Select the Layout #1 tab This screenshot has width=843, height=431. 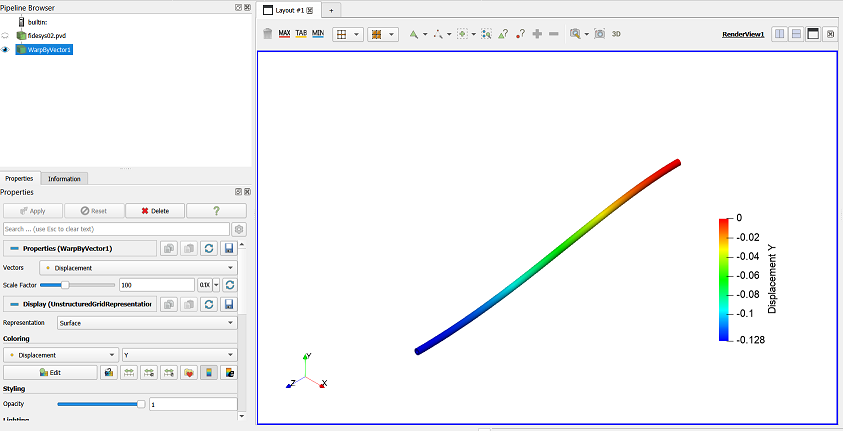pos(290,10)
